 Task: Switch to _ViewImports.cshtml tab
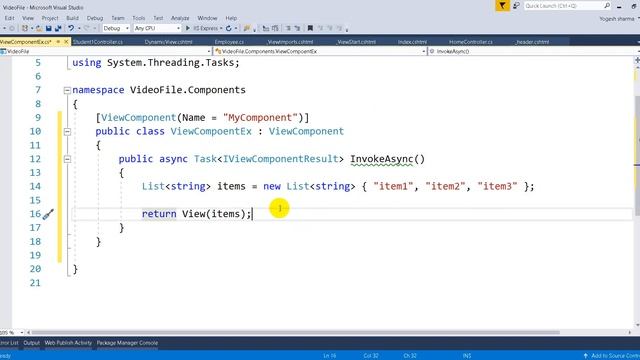(x=290, y=42)
